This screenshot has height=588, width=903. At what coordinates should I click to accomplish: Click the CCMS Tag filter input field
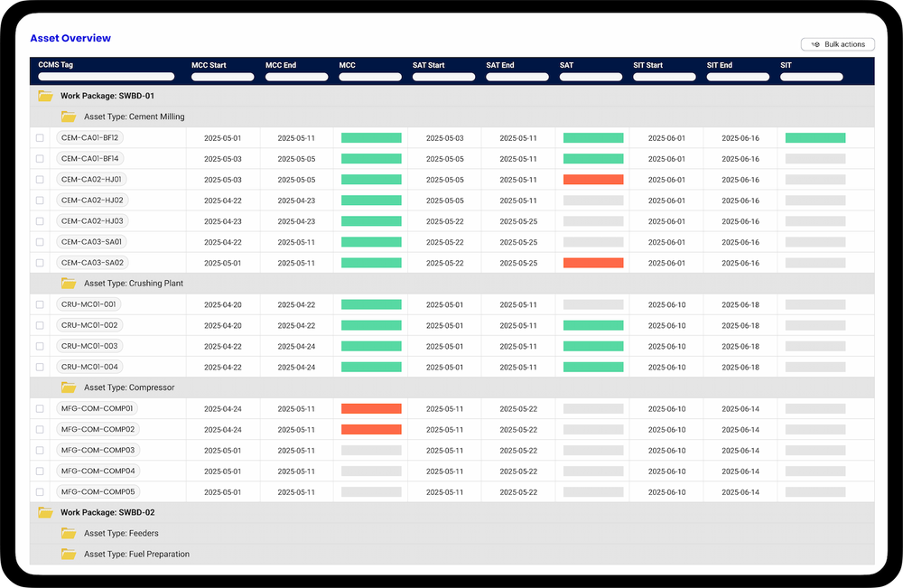coord(105,76)
